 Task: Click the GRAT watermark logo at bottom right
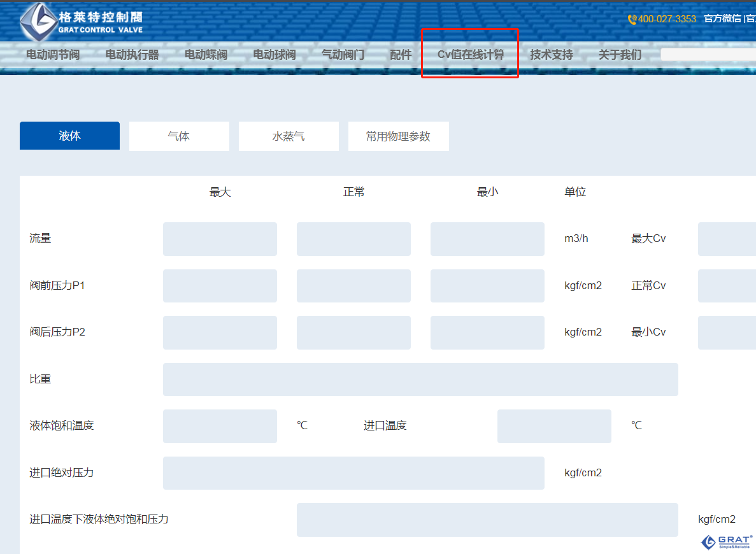click(726, 541)
